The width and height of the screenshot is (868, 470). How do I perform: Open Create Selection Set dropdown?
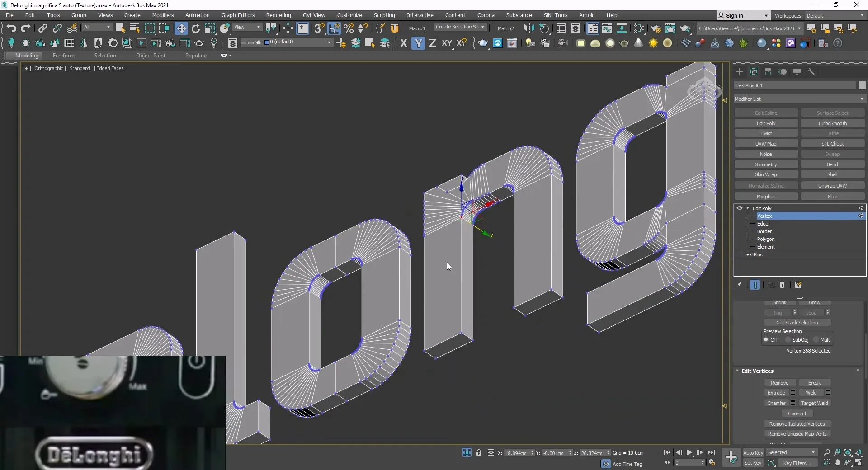point(460,27)
